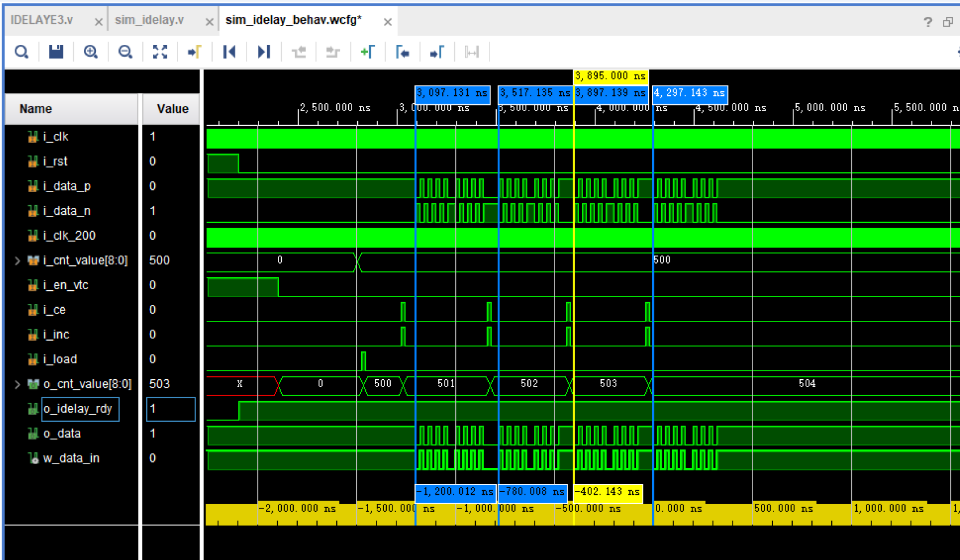This screenshot has height=560, width=960.
Task: Zoom in on the waveform
Action: tap(91, 52)
